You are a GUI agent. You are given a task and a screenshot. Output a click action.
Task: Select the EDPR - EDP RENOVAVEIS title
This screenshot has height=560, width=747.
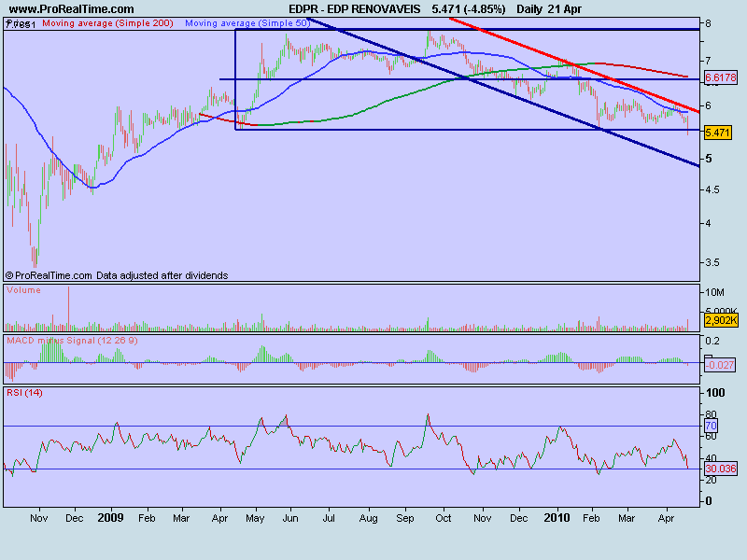click(x=355, y=9)
